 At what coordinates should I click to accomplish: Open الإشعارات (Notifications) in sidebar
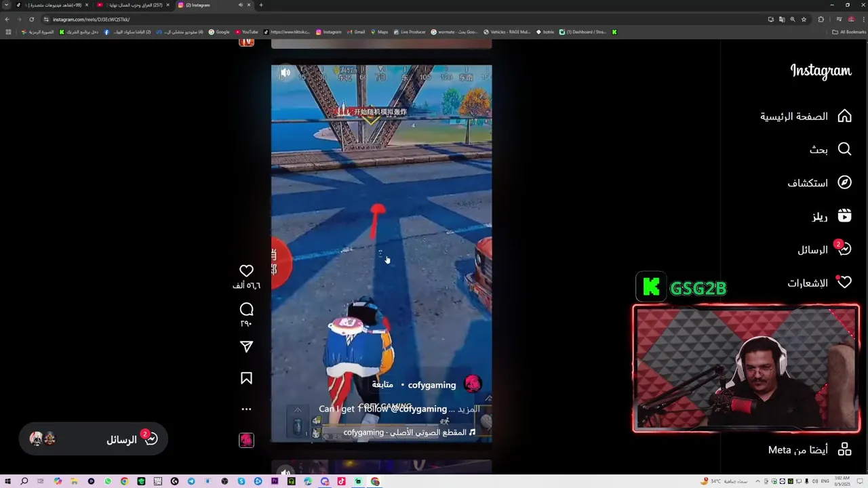[819, 283]
